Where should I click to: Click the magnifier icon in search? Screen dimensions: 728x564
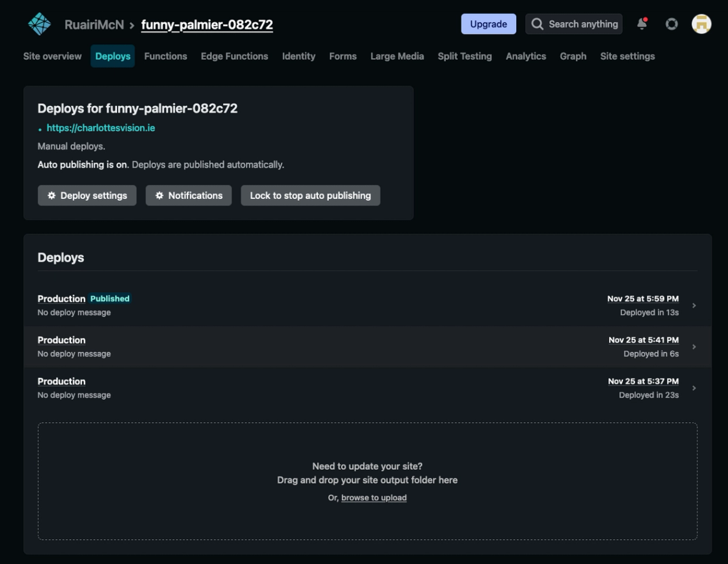(537, 24)
